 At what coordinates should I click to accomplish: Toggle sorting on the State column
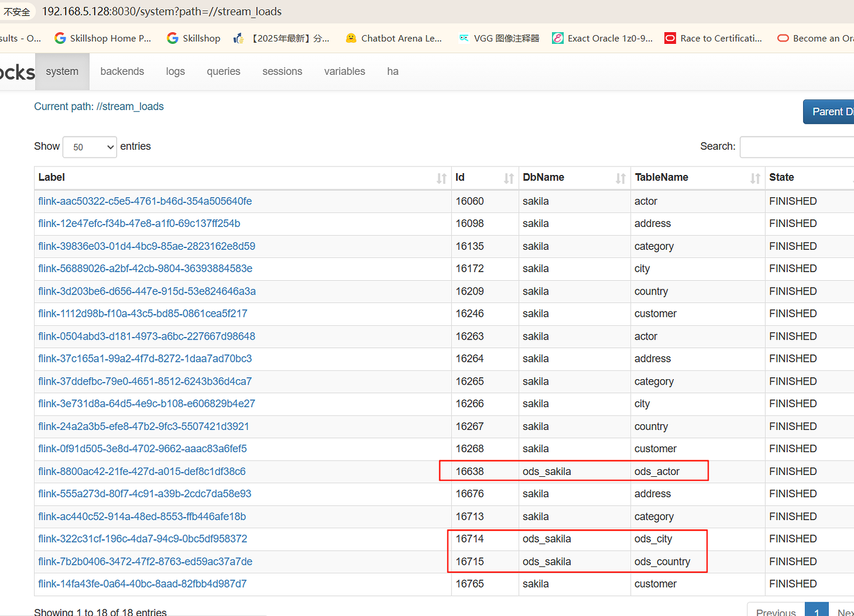click(781, 178)
